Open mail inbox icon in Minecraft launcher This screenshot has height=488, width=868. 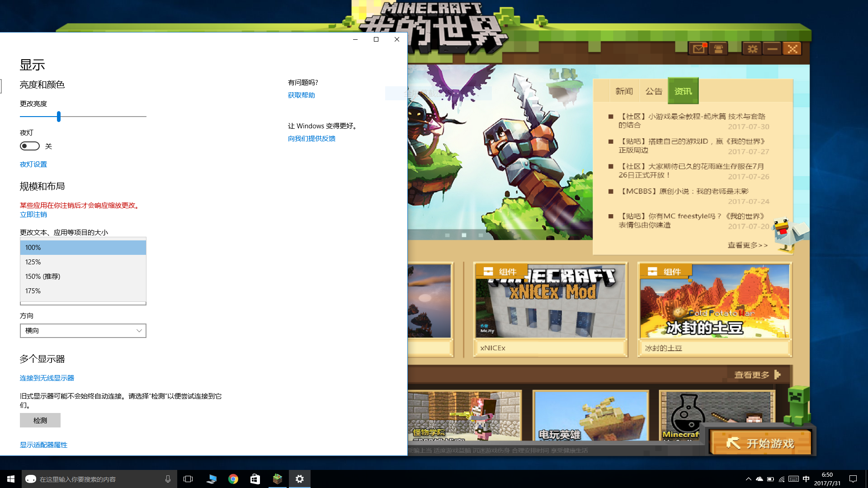tap(698, 49)
